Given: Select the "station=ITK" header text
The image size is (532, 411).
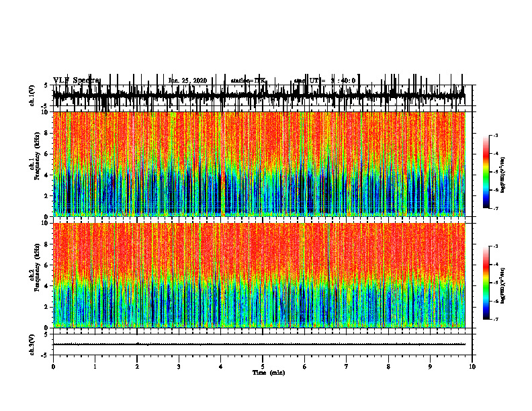Looking at the screenshot, I should [248, 81].
